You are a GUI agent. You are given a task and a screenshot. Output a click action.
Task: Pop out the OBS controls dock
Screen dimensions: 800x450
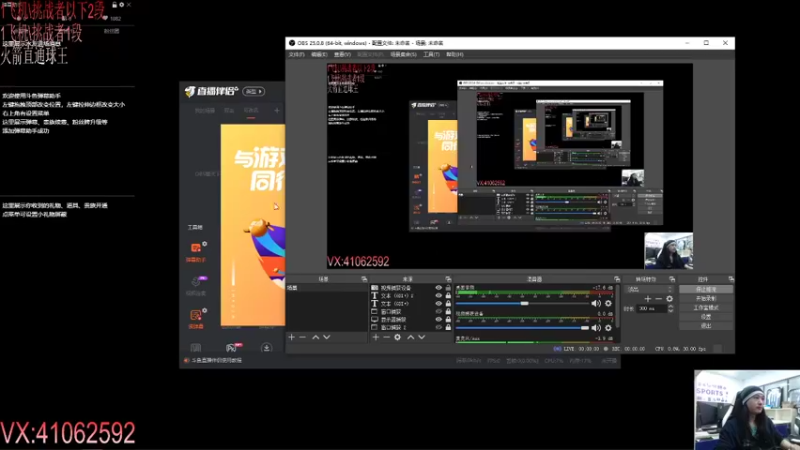tap(731, 279)
